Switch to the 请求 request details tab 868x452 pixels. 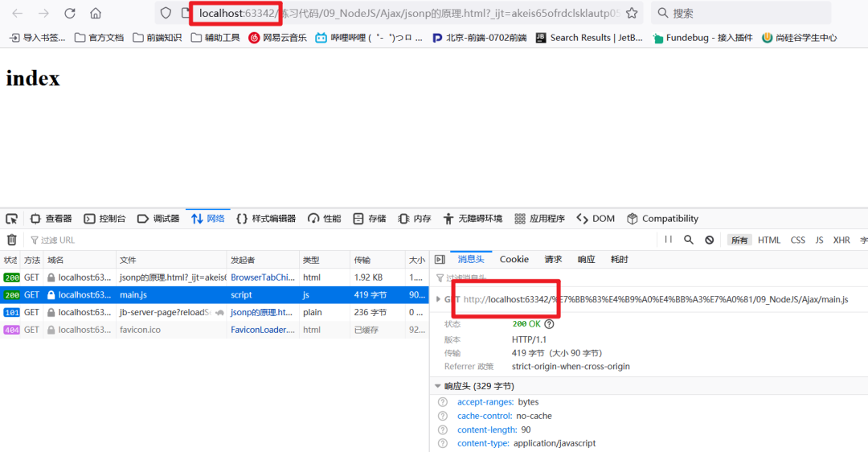coord(553,259)
